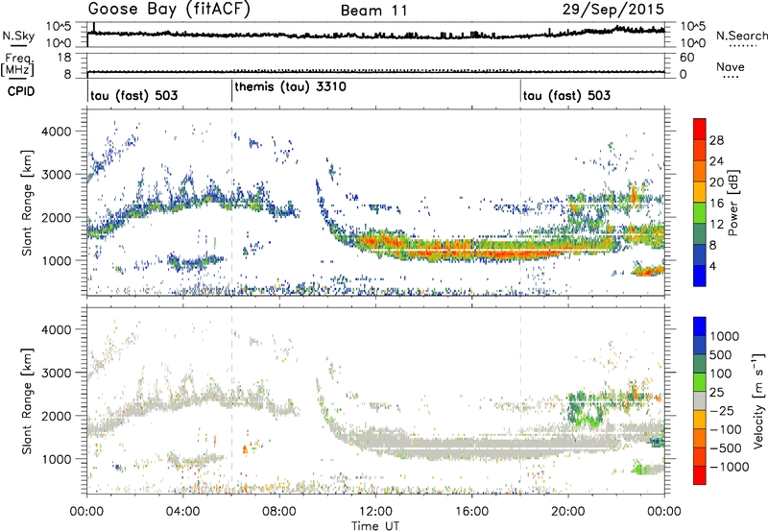Click the '-1000' value on velocity colorbar

click(x=729, y=467)
